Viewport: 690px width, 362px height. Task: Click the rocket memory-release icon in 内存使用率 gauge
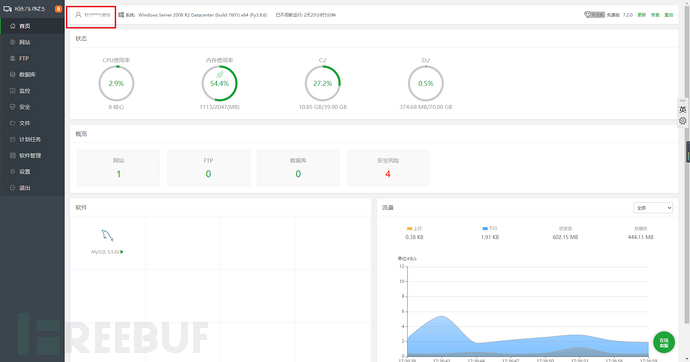[x=220, y=75]
